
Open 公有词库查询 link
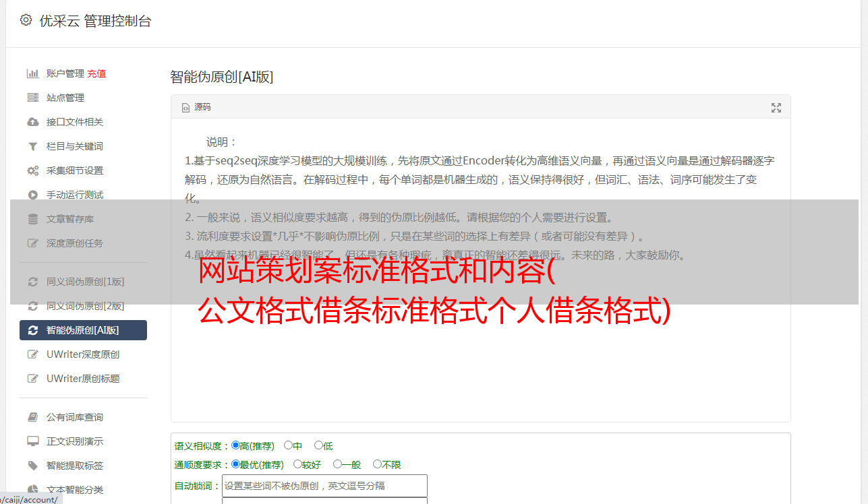point(75,417)
